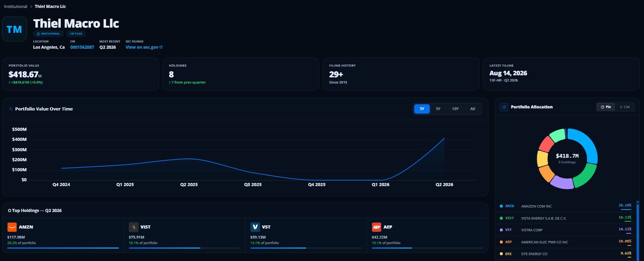Click the $75.91M VIST holding value
The height and width of the screenshot is (261, 644).
click(x=136, y=237)
